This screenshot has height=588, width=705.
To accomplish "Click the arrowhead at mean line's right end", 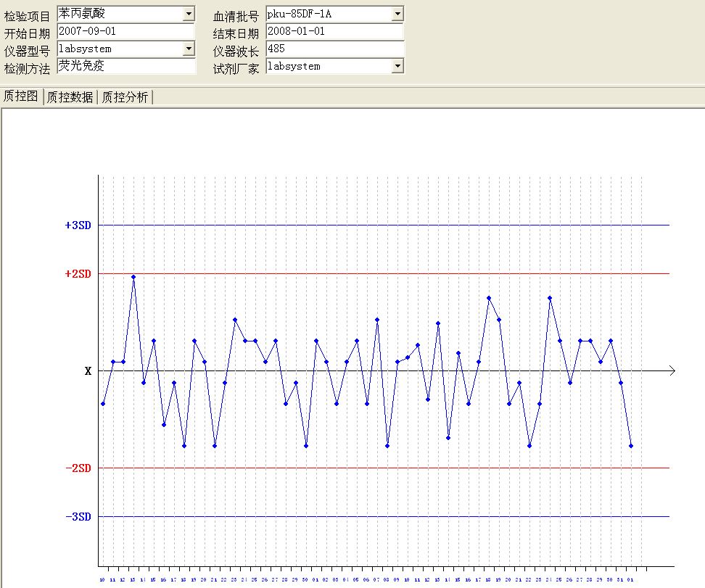I will click(x=672, y=371).
